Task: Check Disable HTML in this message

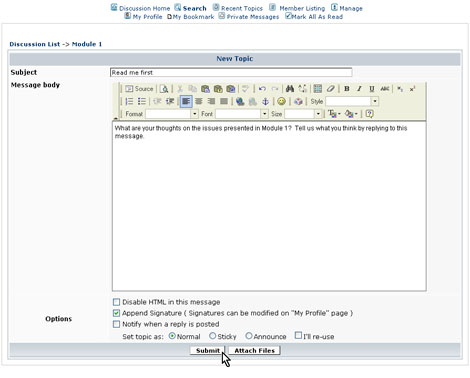Action: click(x=116, y=302)
